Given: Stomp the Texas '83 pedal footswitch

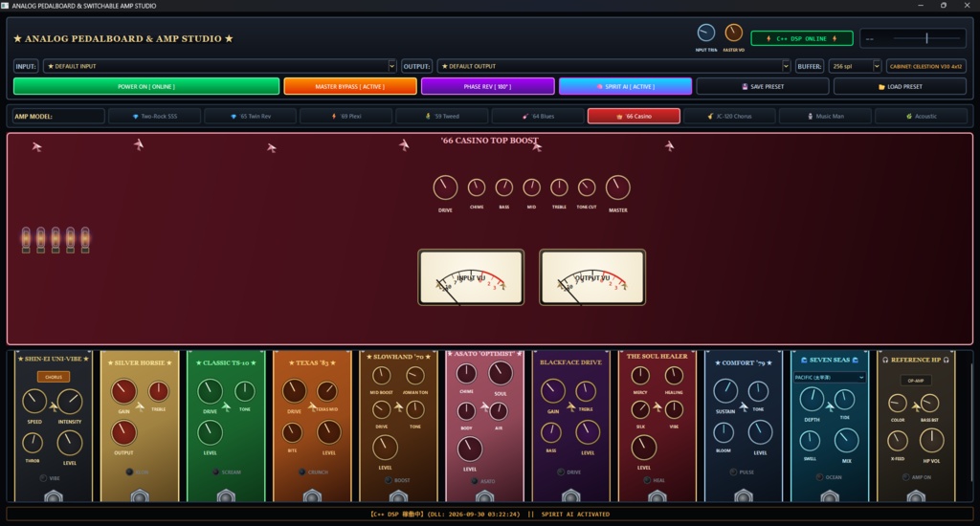Looking at the screenshot, I should tap(312, 497).
